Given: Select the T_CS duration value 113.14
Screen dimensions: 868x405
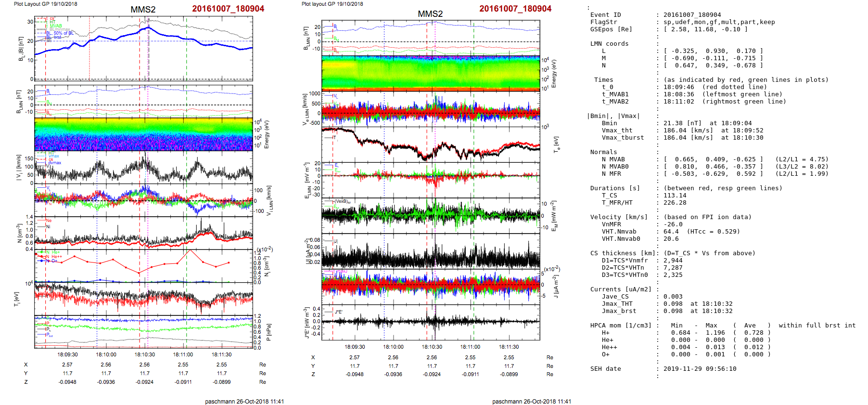Looking at the screenshot, I should click(675, 196).
